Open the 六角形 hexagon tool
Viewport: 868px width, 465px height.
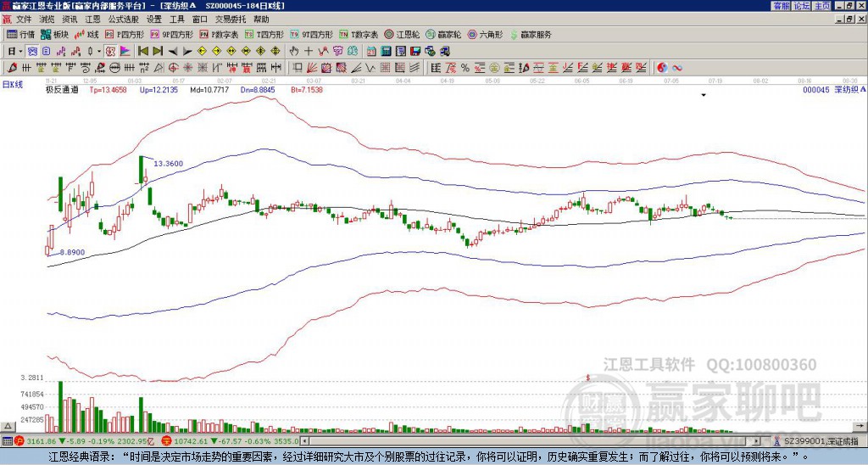[x=485, y=34]
